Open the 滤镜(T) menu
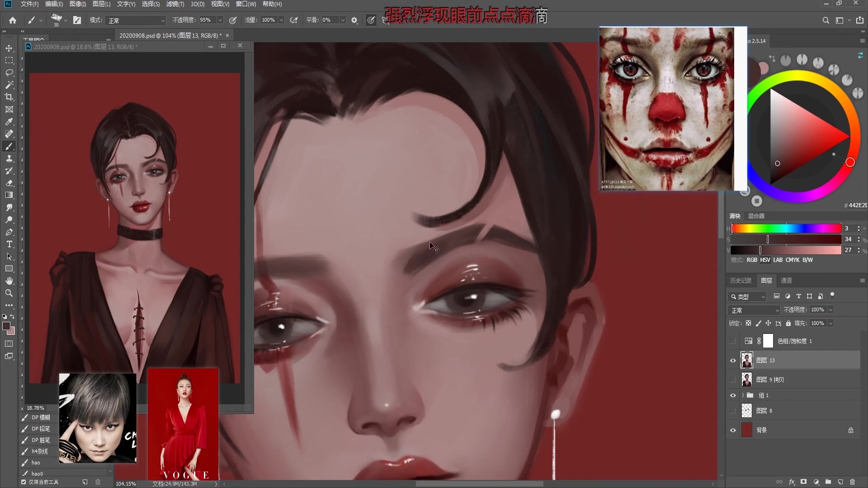868x488 pixels. tap(175, 4)
